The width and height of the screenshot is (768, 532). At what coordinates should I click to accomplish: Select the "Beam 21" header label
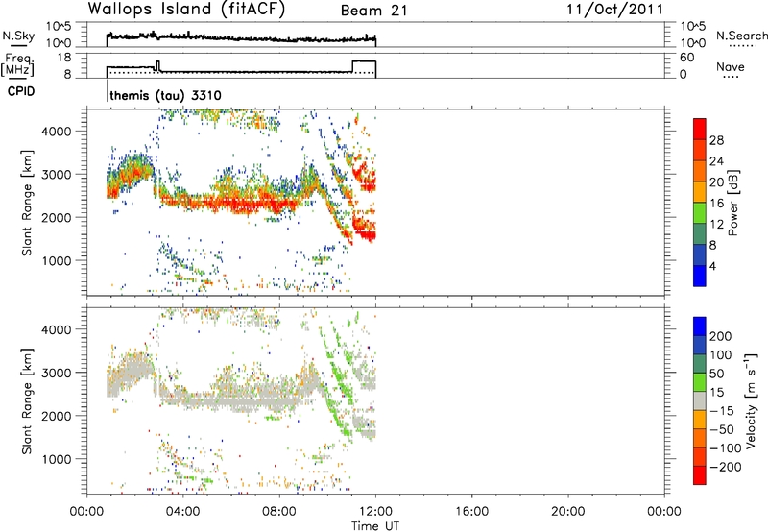(373, 11)
